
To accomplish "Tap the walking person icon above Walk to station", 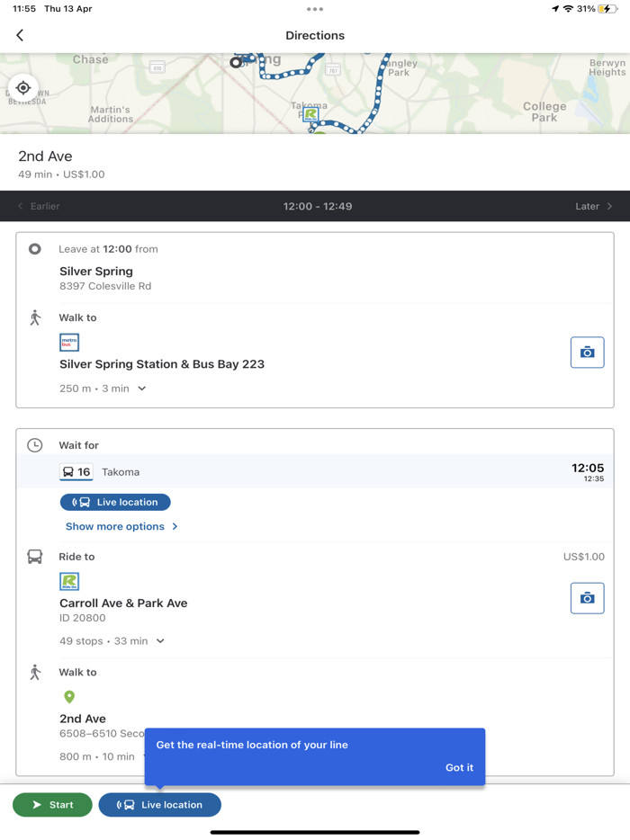I will click(34, 317).
